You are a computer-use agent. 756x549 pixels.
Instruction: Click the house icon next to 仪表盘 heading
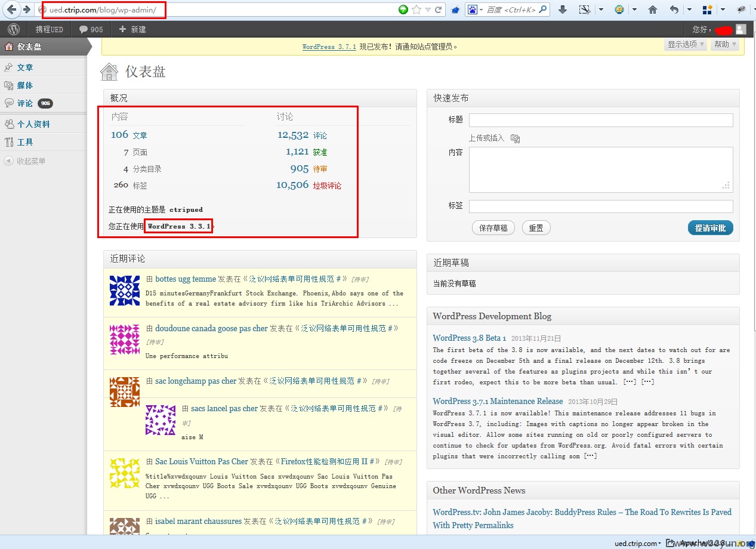point(109,72)
